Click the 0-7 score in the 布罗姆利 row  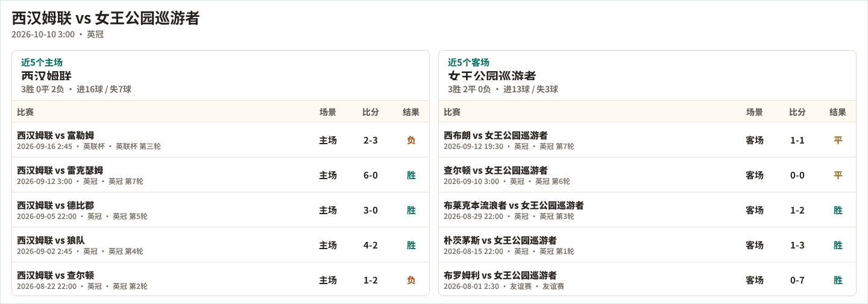click(797, 280)
